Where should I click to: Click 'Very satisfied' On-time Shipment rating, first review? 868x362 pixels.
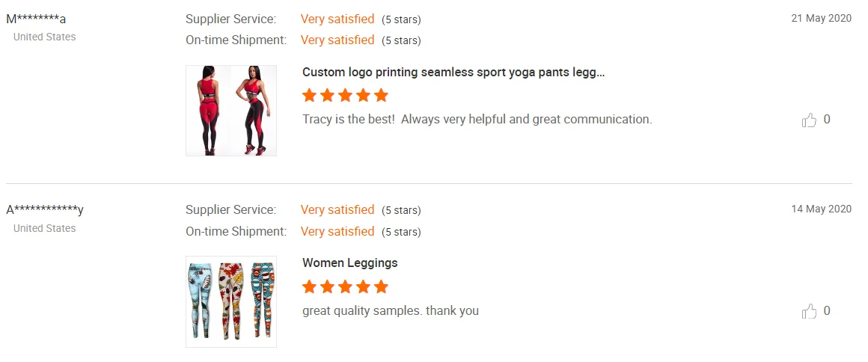pyautogui.click(x=337, y=40)
